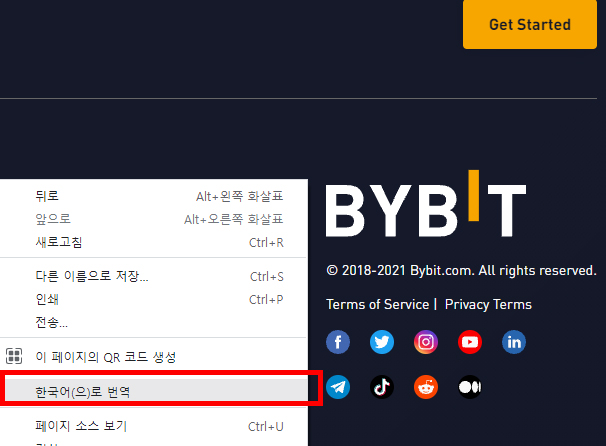Open Bybit's TikTok icon

point(382,387)
